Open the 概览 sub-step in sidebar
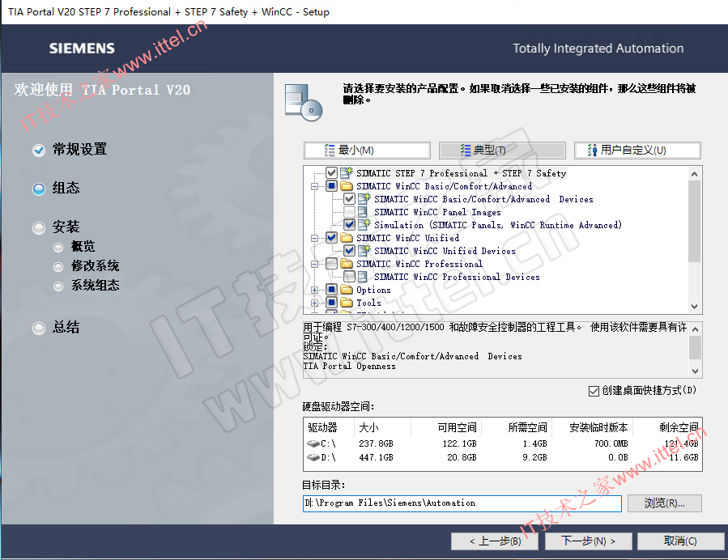 [75, 247]
